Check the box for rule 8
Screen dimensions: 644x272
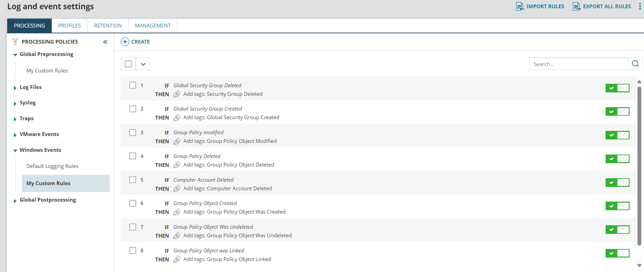pos(133,250)
